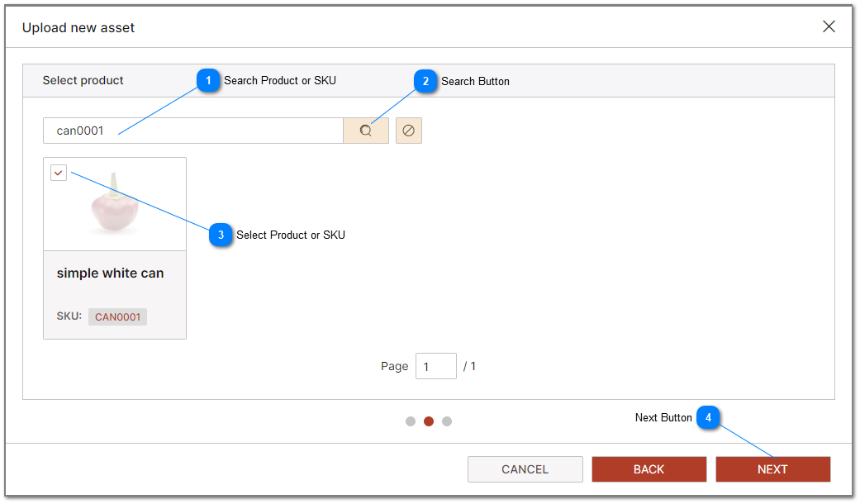The width and height of the screenshot is (860, 504).
Task: Click the active middle step indicator dot
Action: click(429, 421)
